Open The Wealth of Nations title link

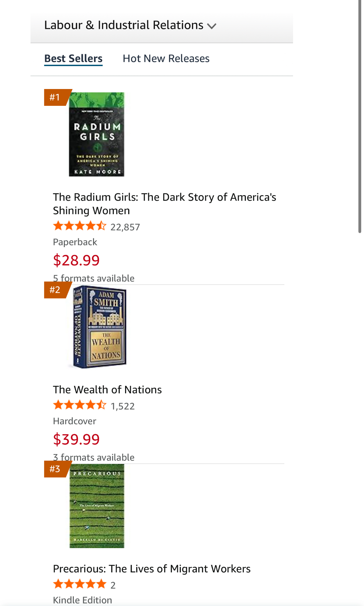[107, 390]
